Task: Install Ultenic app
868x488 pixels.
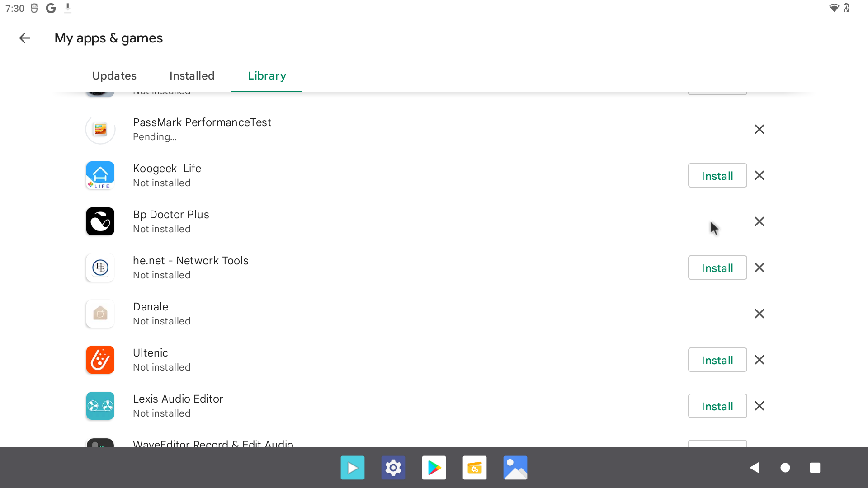Action: (717, 360)
